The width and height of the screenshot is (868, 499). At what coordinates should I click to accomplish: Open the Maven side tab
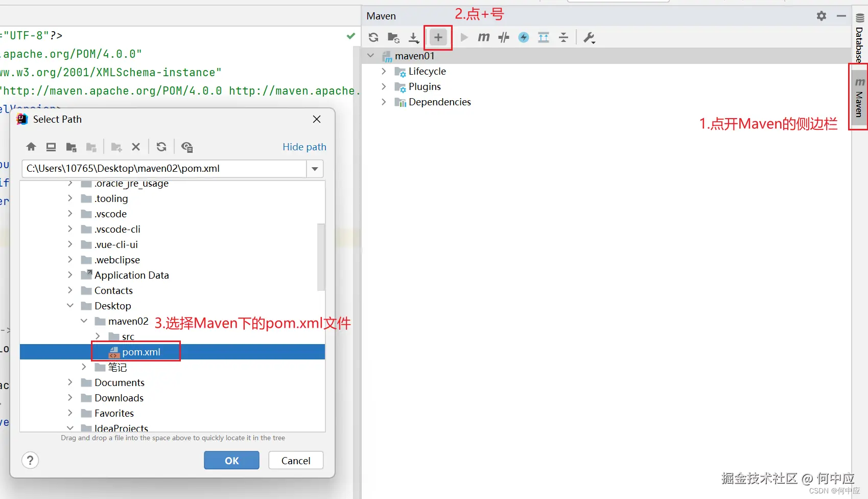pos(859,97)
